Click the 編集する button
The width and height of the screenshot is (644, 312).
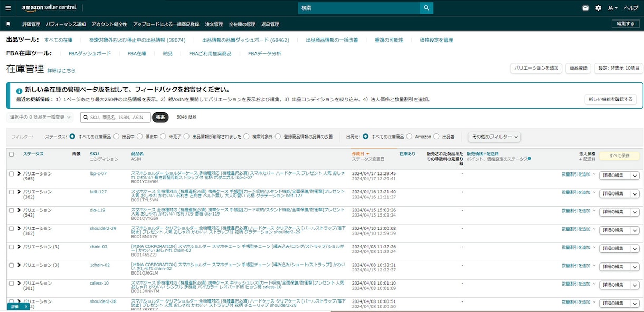pos(626,24)
